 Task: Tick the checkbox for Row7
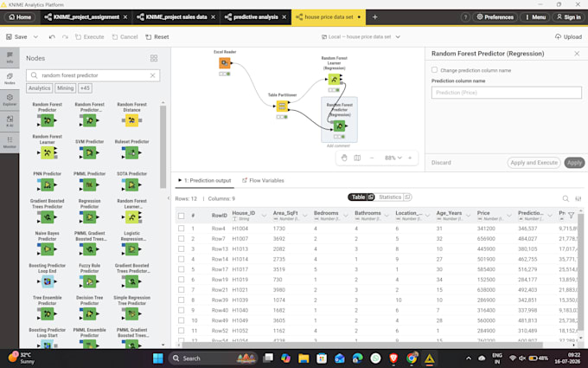[x=181, y=238]
